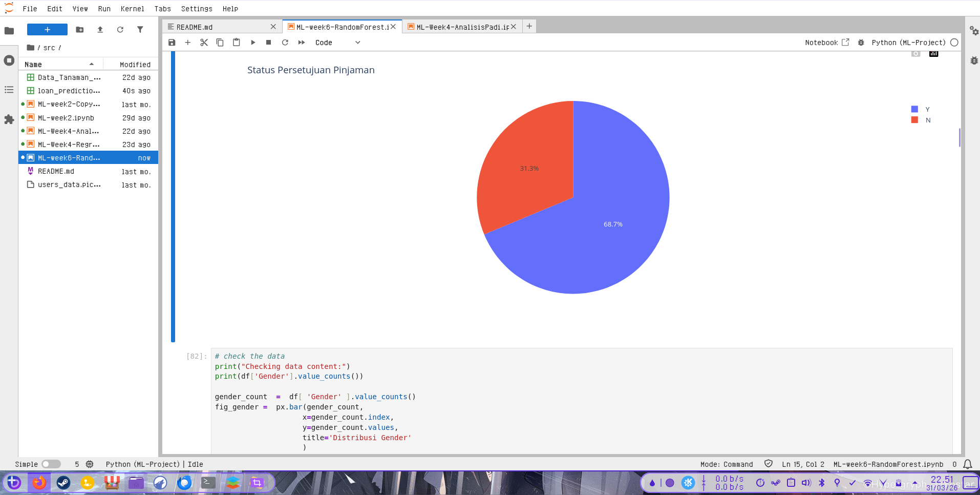Open running terminals and kernels panel

[x=9, y=60]
